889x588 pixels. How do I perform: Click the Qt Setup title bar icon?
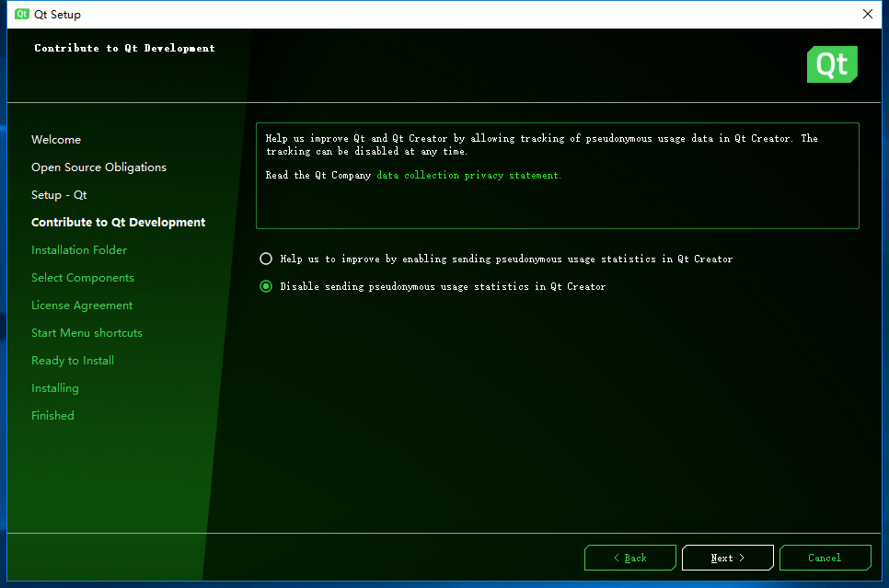[x=22, y=14]
